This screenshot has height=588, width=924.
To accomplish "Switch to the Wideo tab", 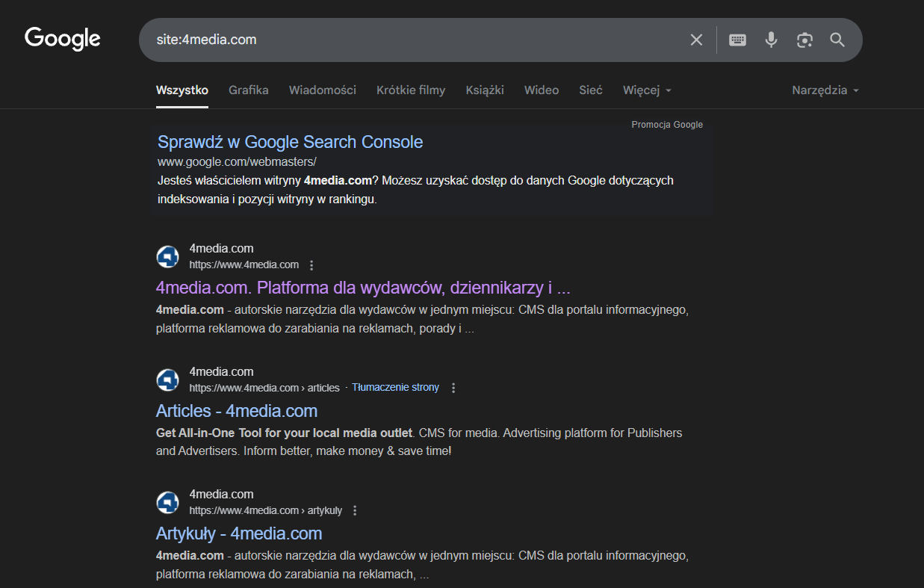I will point(541,90).
